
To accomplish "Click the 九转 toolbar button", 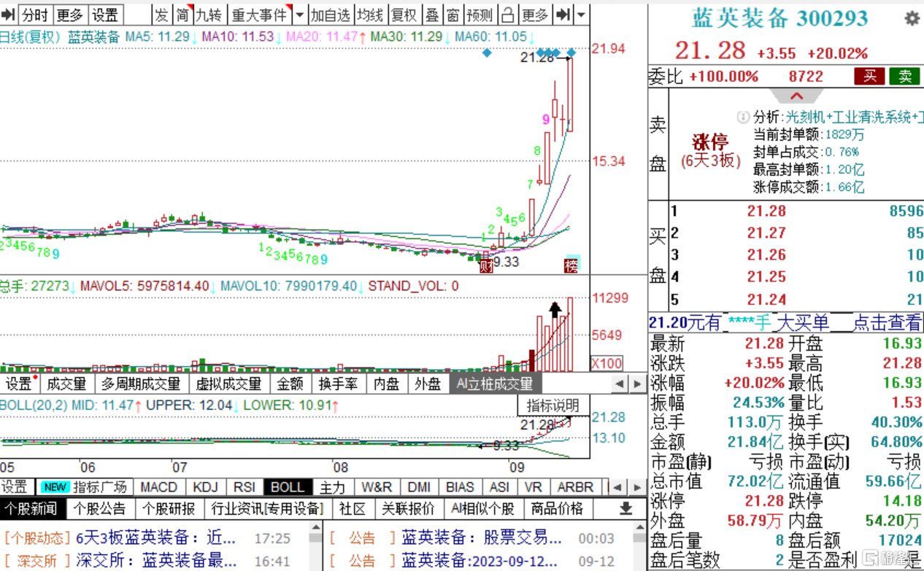I will pyautogui.click(x=208, y=14).
